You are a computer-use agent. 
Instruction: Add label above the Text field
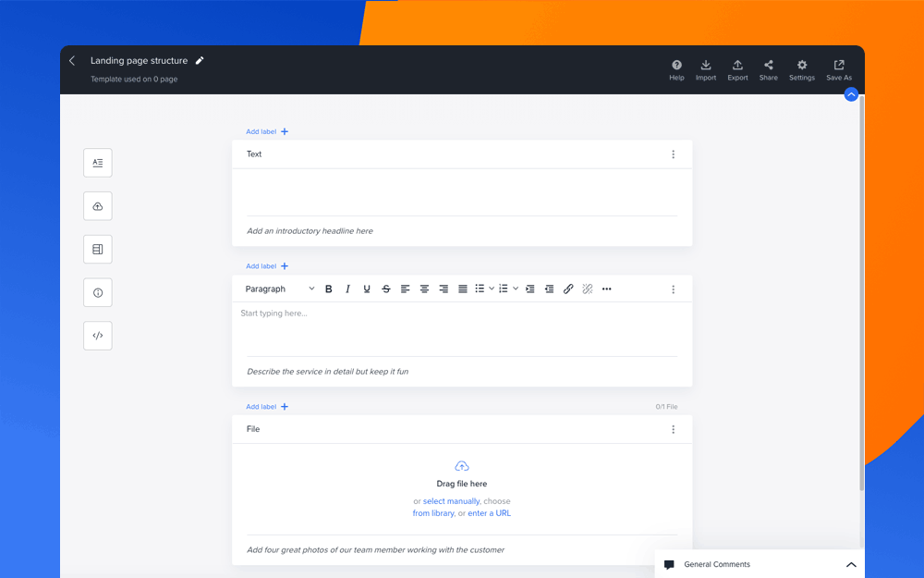tap(267, 131)
